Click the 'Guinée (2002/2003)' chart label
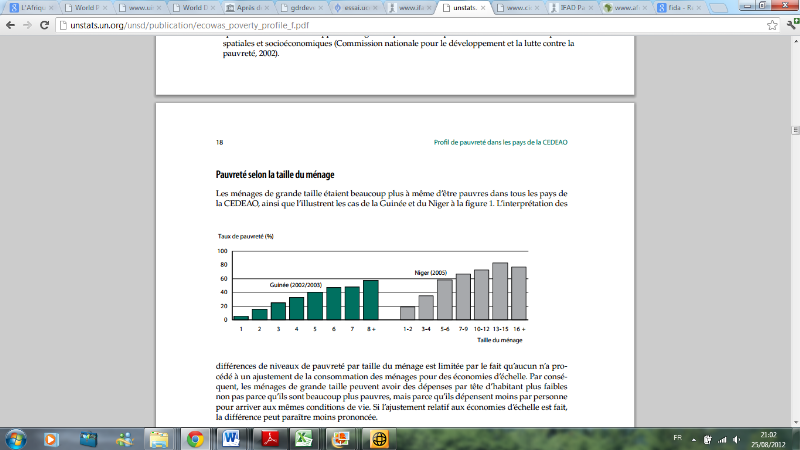800x450 pixels. click(296, 285)
